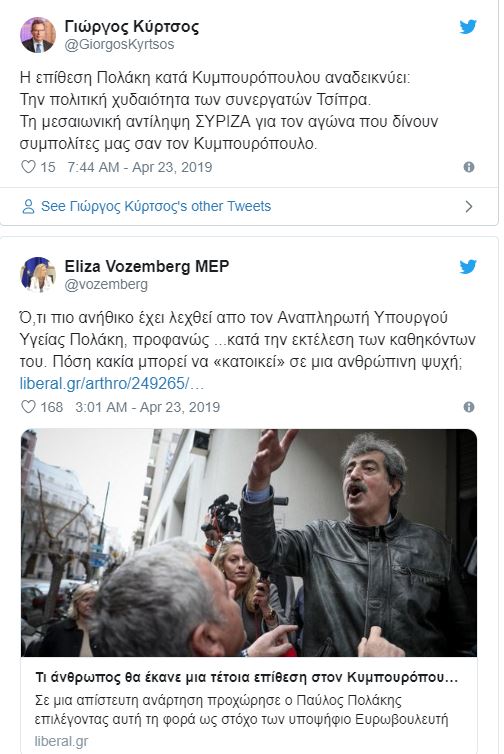Like the Giorgos Kyrtsos tweet with heart icon
Screen dimensions: 504x754
(x=28, y=167)
